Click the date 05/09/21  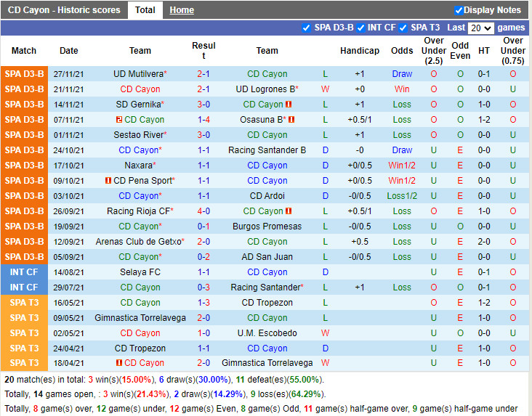click(68, 257)
